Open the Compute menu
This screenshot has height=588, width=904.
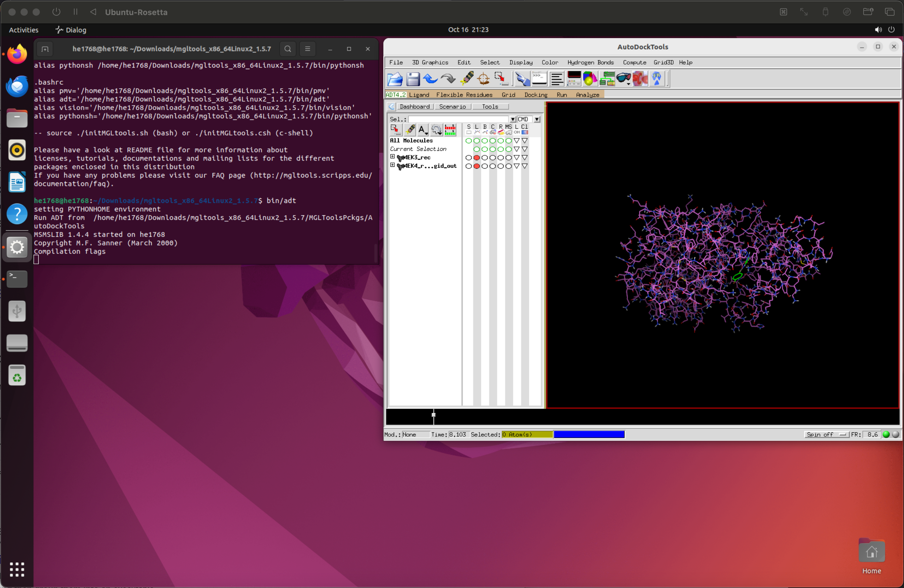634,62
